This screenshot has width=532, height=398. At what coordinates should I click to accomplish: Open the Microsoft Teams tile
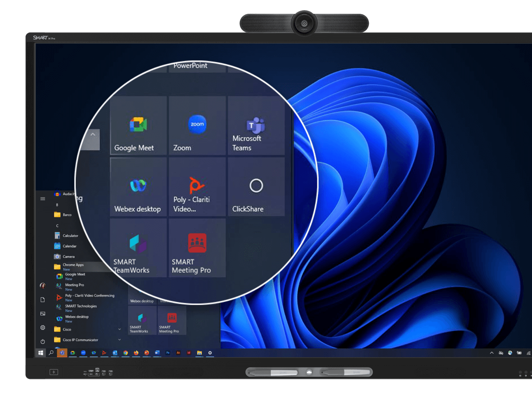(256, 126)
